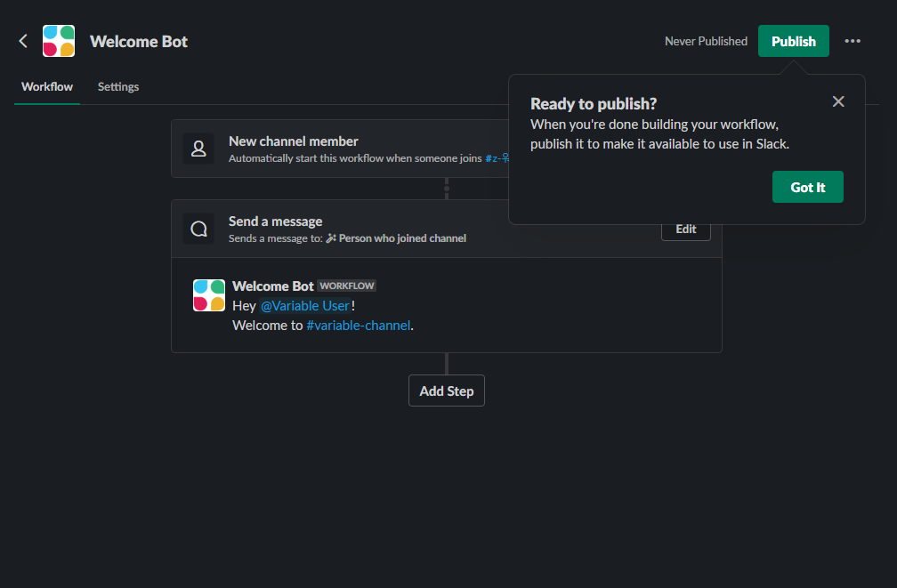Image resolution: width=897 pixels, height=588 pixels.
Task: Add a new step to the workflow
Action: pos(446,391)
